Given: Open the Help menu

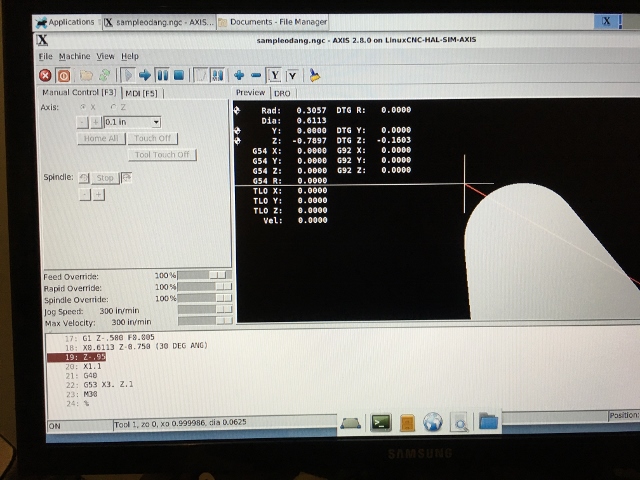Looking at the screenshot, I should pyautogui.click(x=130, y=56).
